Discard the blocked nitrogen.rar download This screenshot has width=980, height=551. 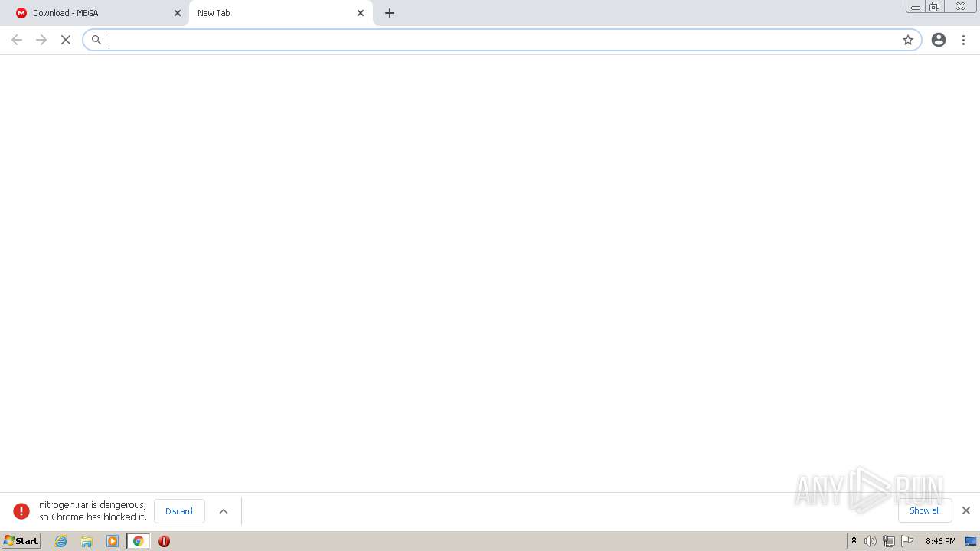click(179, 511)
